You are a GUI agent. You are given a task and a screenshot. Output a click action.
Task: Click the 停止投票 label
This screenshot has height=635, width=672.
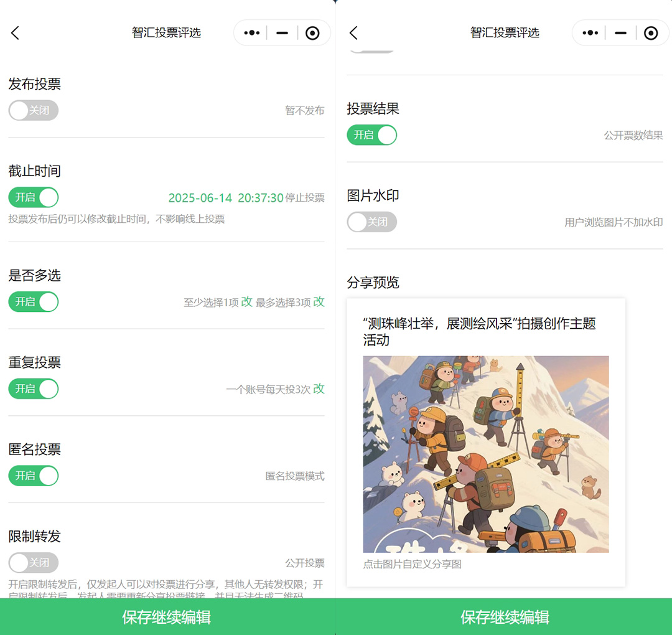[x=305, y=198]
